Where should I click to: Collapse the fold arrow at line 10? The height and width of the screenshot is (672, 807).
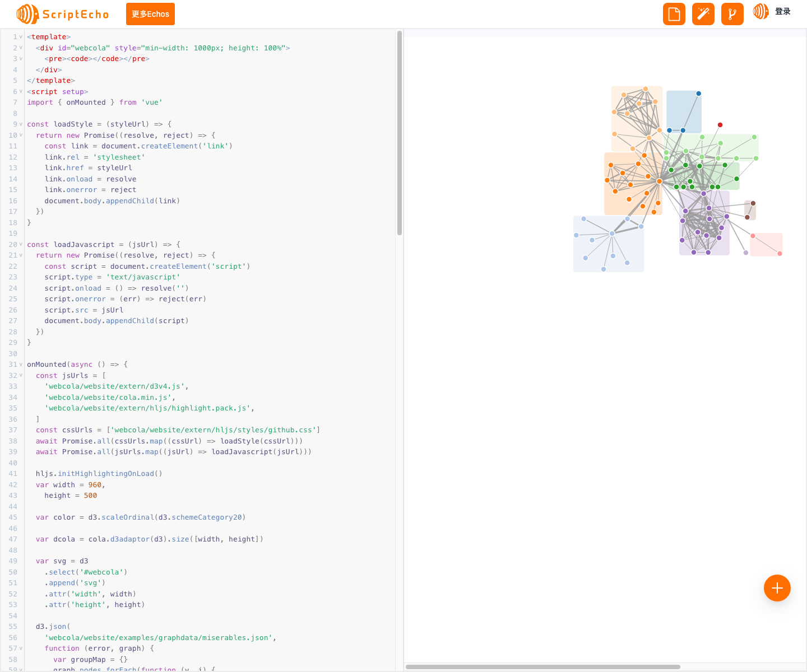point(21,136)
